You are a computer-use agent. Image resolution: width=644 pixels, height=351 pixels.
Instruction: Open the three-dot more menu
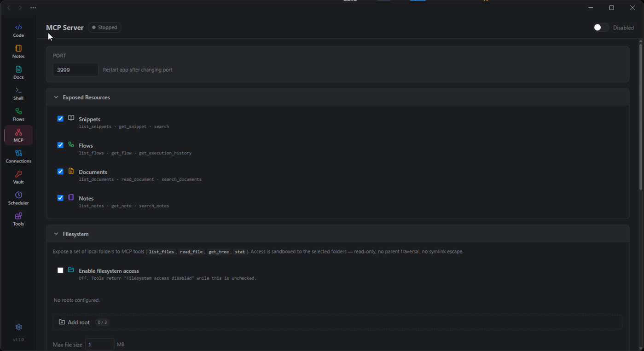pos(33,8)
